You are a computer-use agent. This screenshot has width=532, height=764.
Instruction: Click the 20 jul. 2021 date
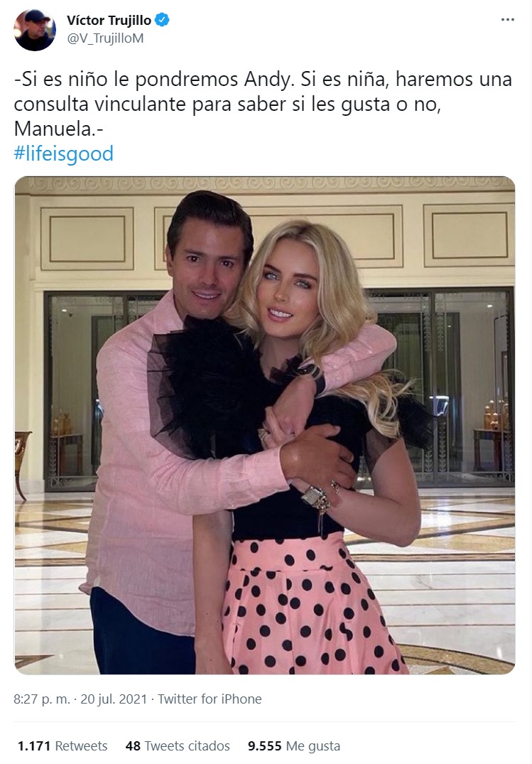tap(114, 699)
